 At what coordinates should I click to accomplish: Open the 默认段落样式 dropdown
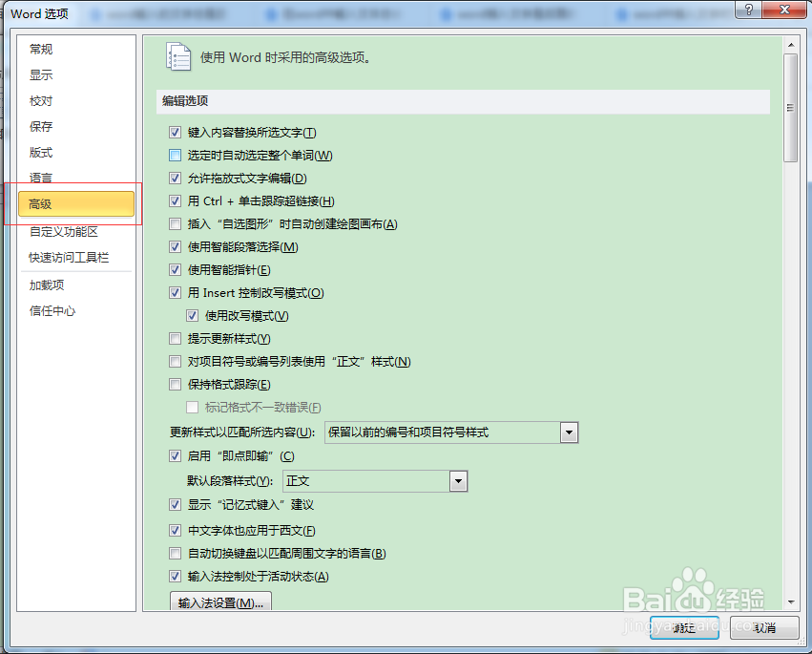click(458, 480)
